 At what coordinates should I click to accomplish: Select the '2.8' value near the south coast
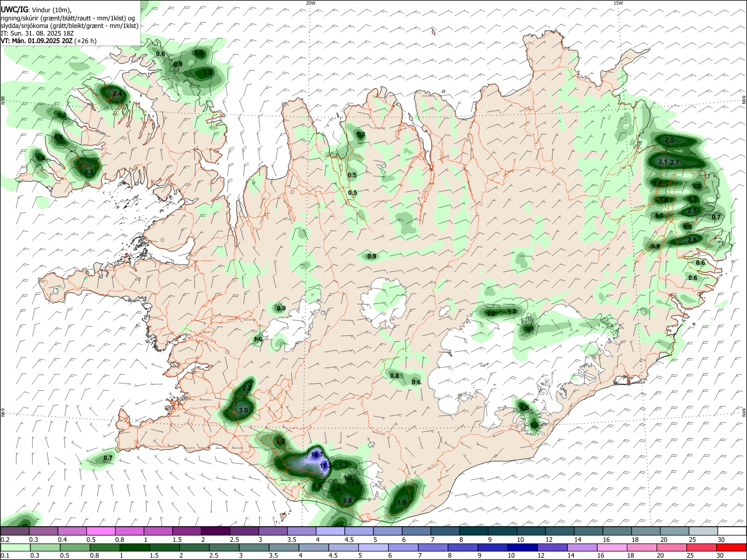[x=347, y=501]
